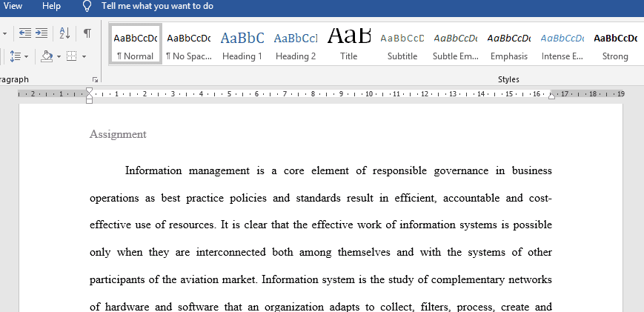Click the word 'Information' starting the paragraph

[x=153, y=170]
